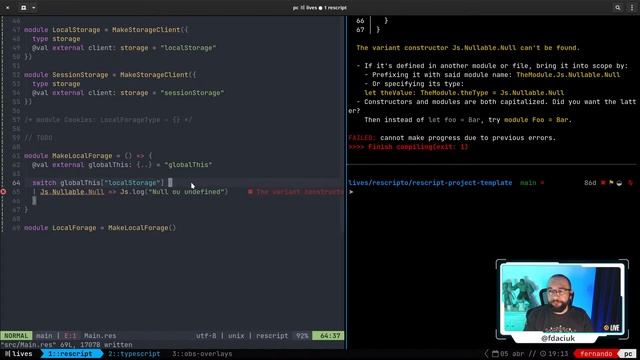This screenshot has height=360, width=640.
Task: Click the '// TODO' comment line
Action: 38,138
